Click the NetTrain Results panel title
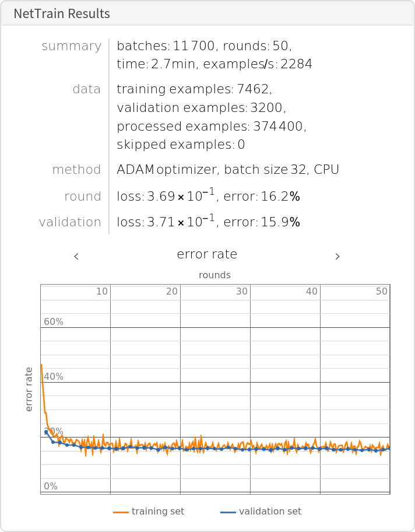The width and height of the screenshot is (415, 532). 62,14
